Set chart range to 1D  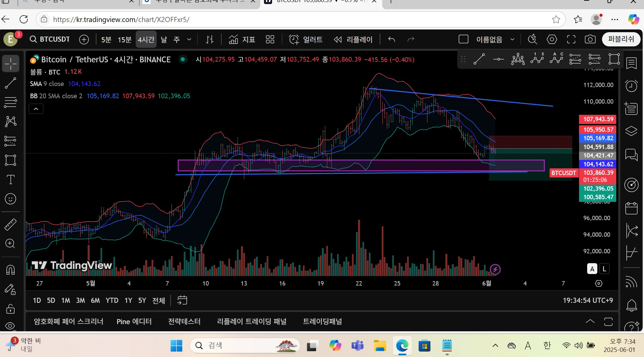coord(37,300)
